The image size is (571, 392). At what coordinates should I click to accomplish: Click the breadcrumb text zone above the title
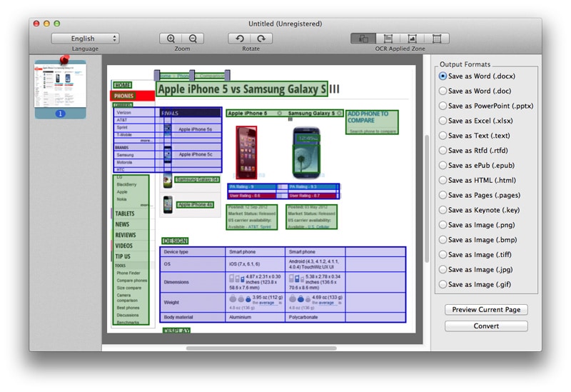[x=192, y=76]
